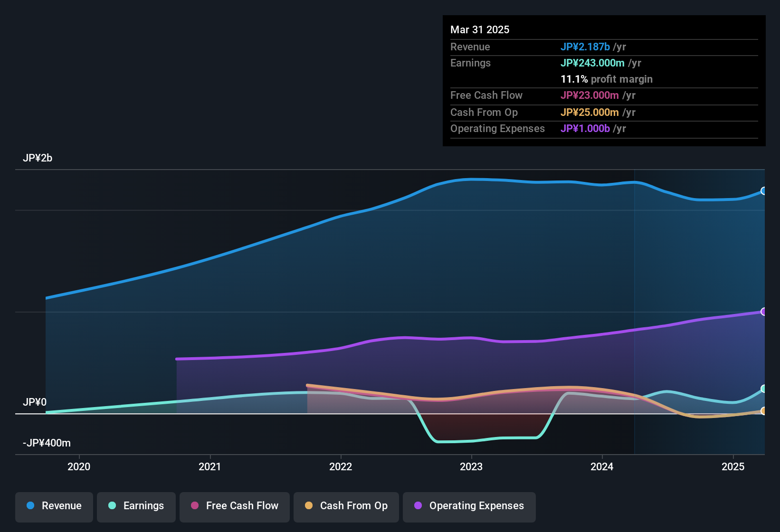Click the 11.1% profit margin text
Viewport: 780px width, 532px height.
tap(607, 79)
